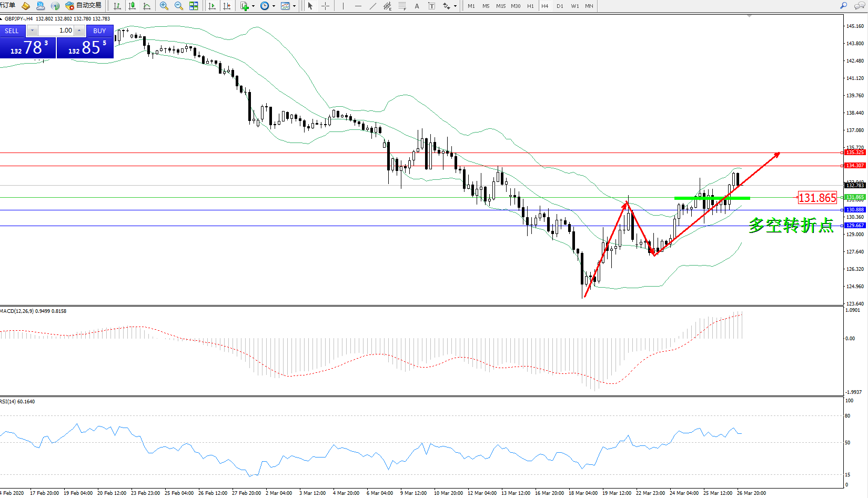Switch chart to candlestick display mode
868x498 pixels.
[x=132, y=6]
